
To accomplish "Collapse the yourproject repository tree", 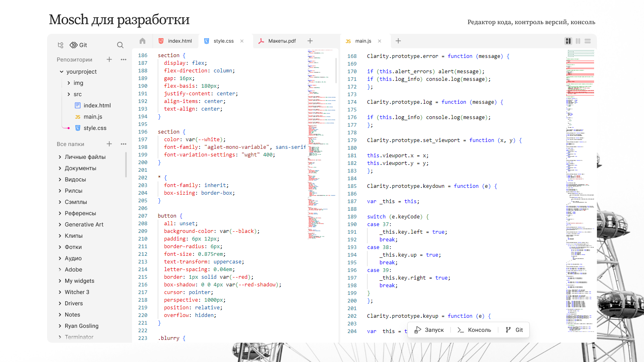I will (62, 72).
